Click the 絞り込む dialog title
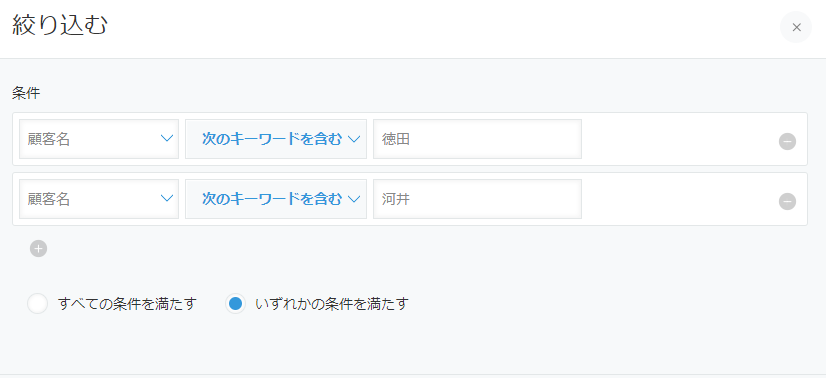The image size is (826, 378). (x=60, y=26)
